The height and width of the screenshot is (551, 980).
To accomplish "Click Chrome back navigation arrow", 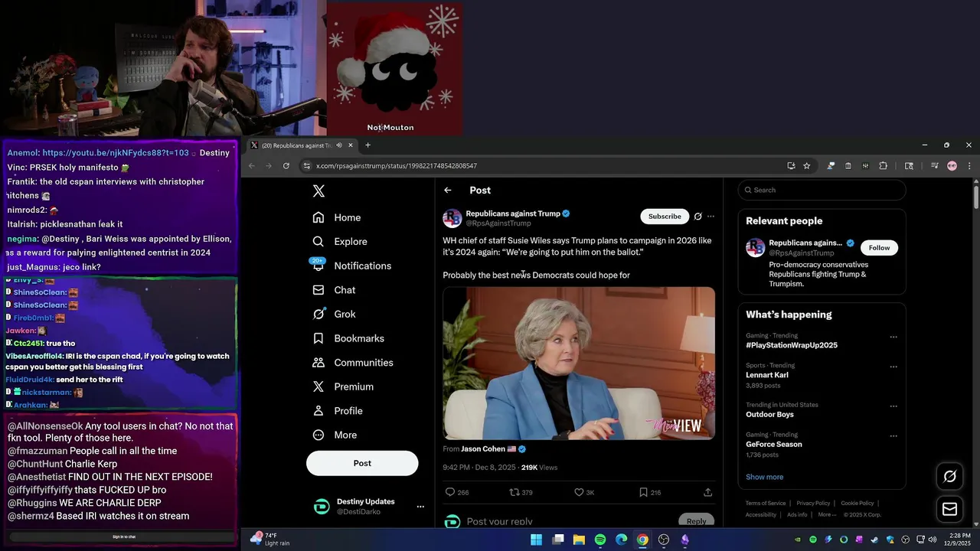I will [251, 166].
